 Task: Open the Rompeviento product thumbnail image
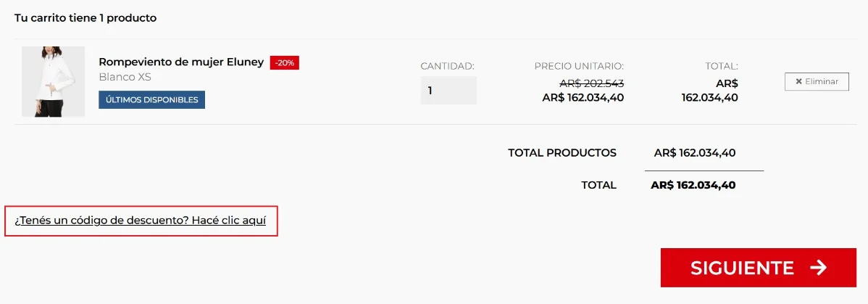pos(53,82)
